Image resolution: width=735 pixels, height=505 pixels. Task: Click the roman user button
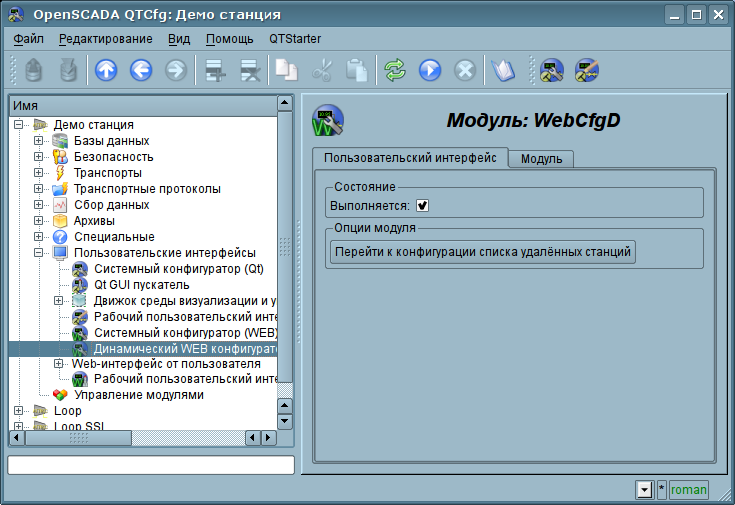click(689, 490)
